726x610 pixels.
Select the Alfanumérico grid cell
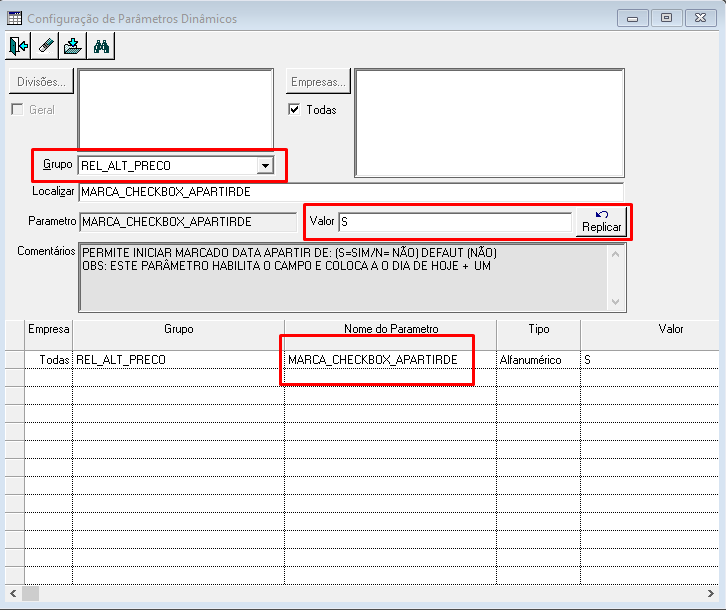[x=538, y=360]
